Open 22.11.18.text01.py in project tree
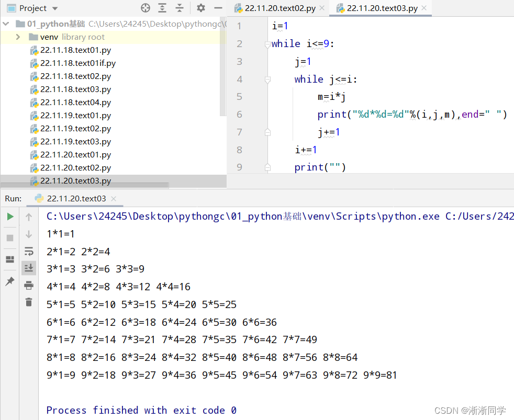514x420 pixels. [75, 50]
